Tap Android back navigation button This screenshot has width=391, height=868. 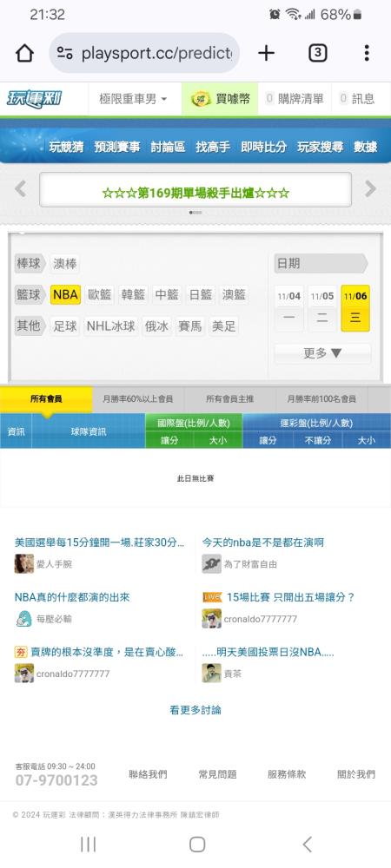coord(308,845)
